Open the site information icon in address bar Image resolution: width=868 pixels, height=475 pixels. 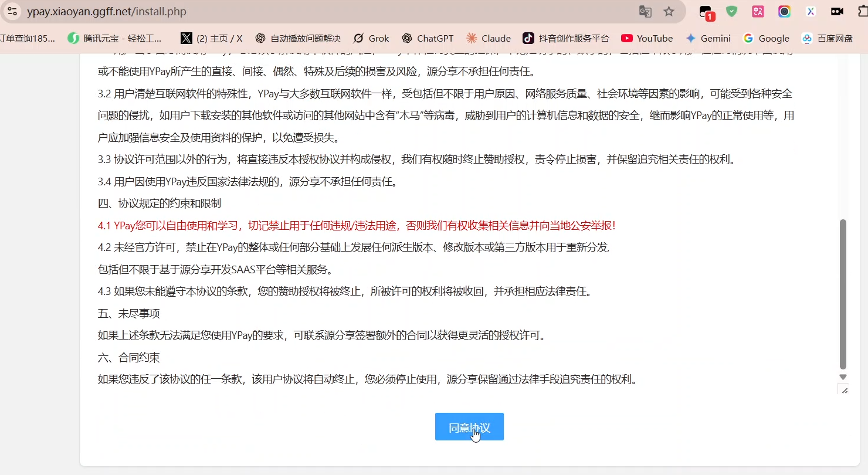point(12,11)
